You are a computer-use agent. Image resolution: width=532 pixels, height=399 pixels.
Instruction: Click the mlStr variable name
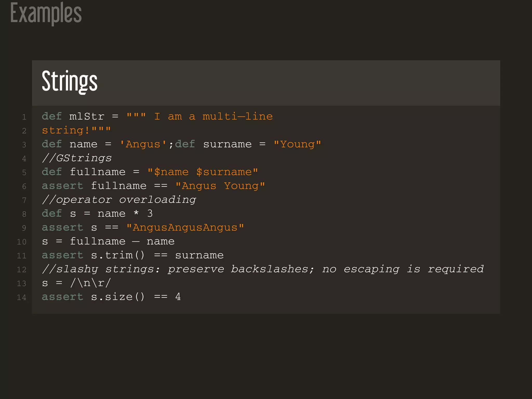87,116
